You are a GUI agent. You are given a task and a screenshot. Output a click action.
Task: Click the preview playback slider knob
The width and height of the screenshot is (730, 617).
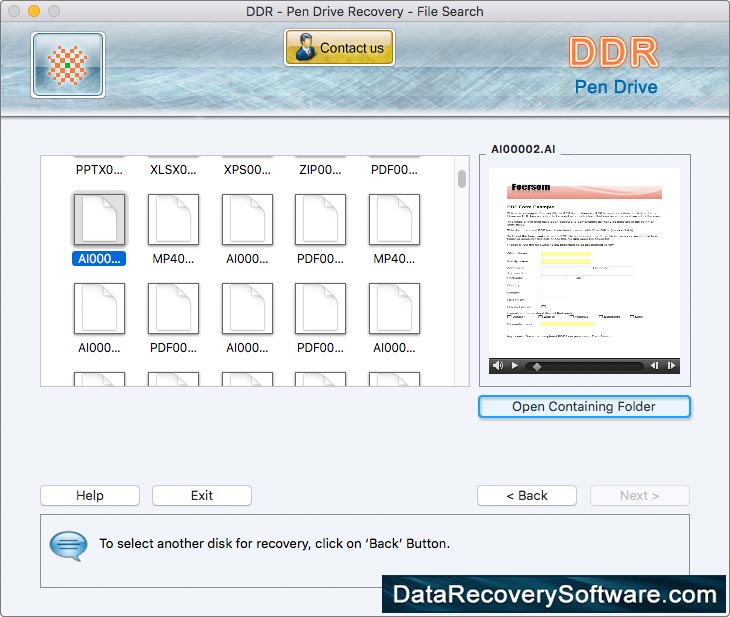[537, 366]
